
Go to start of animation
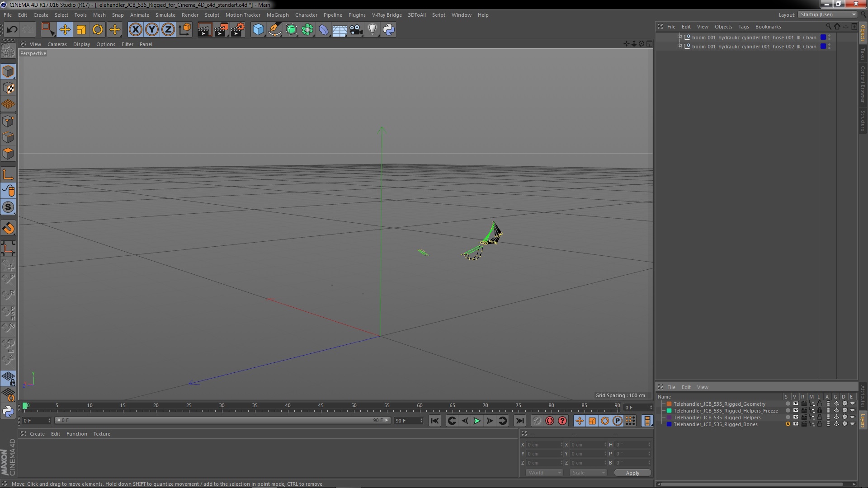(x=434, y=421)
